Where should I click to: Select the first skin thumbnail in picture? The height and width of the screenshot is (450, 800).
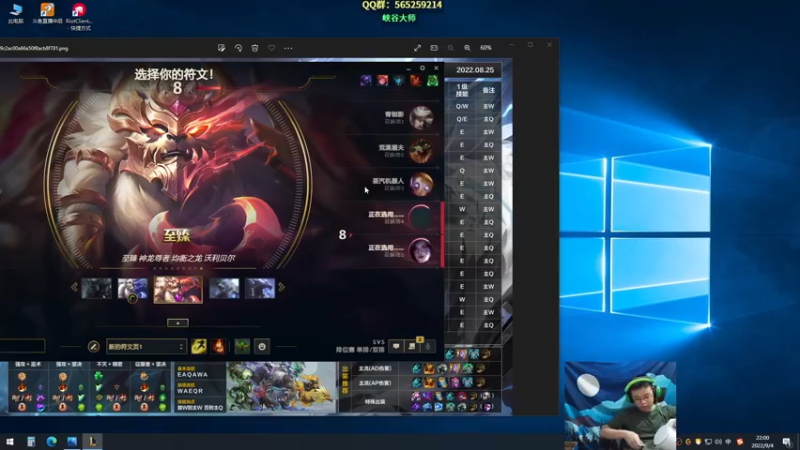click(96, 289)
